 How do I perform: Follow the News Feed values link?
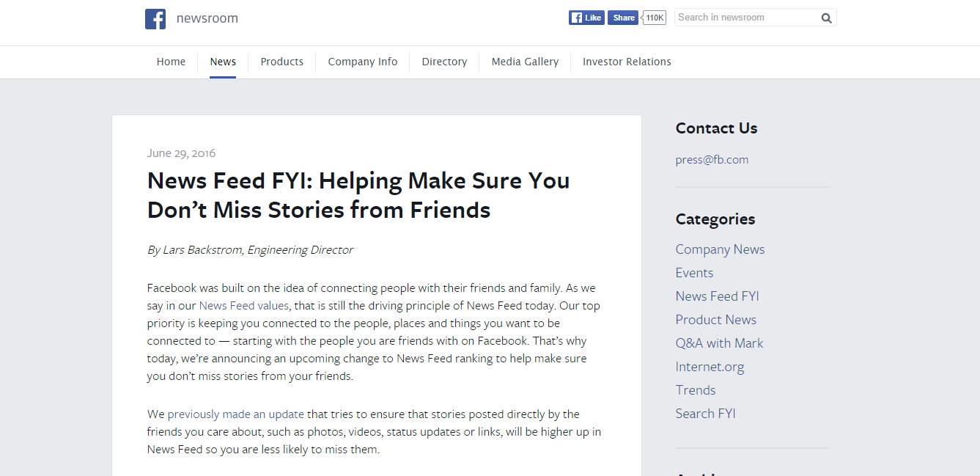pos(244,306)
